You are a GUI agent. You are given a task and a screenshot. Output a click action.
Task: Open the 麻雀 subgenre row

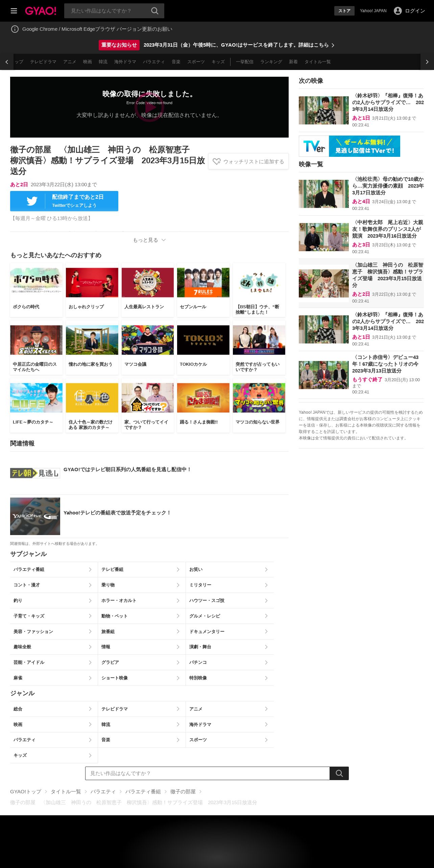(54, 678)
